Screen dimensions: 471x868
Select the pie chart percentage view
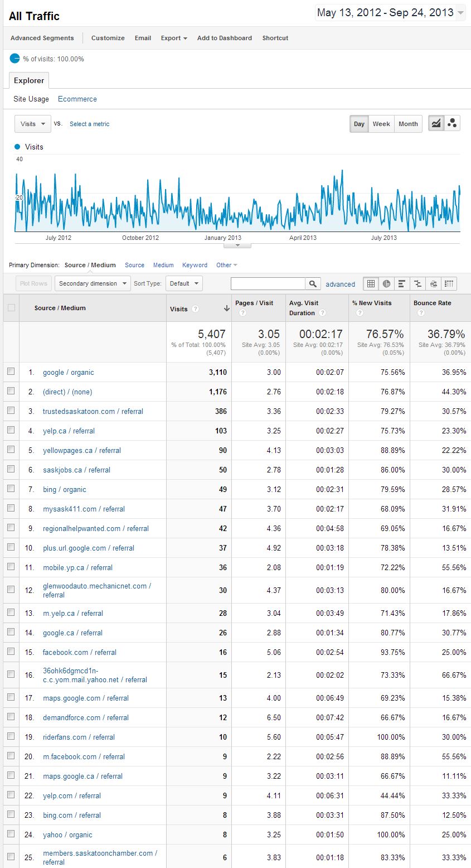[x=386, y=284]
